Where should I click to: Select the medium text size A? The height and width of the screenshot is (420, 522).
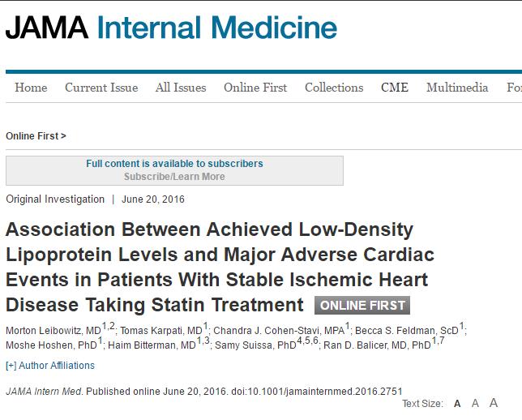pyautogui.click(x=476, y=404)
